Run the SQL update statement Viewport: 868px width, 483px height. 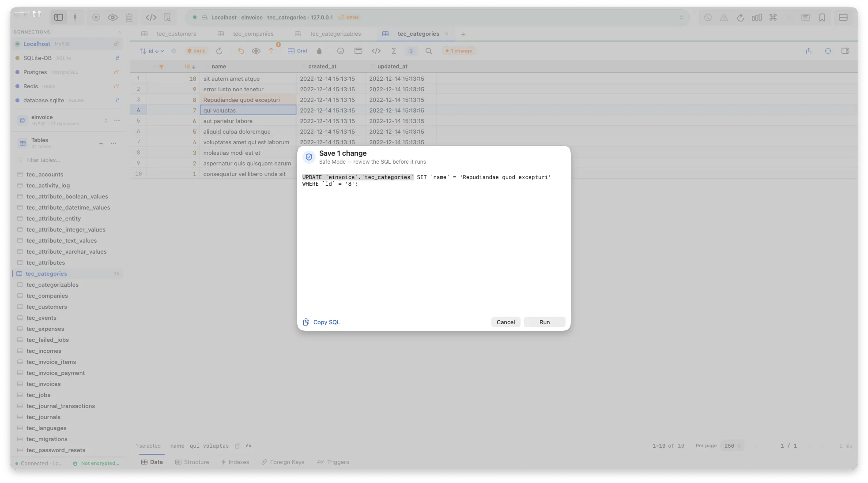click(544, 322)
